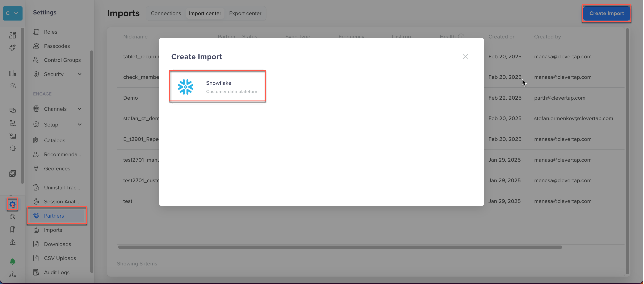Click the green notifications bell icon

click(x=12, y=261)
